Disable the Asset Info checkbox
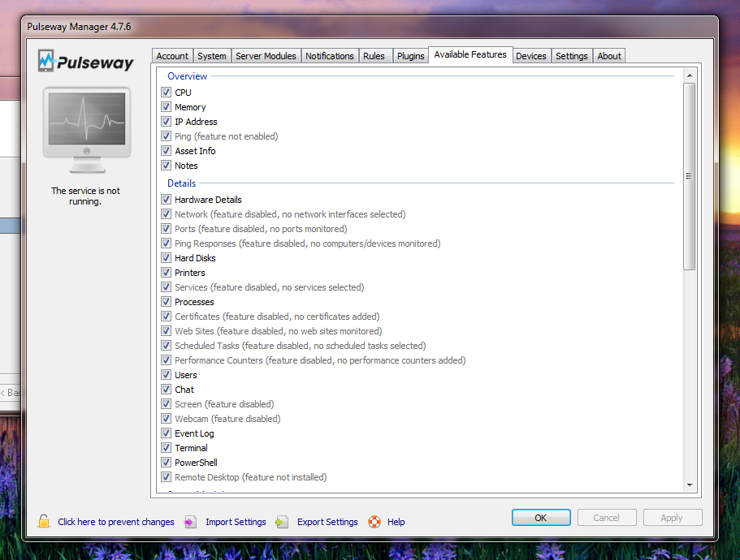Viewport: 740px width, 560px height. 166,151
